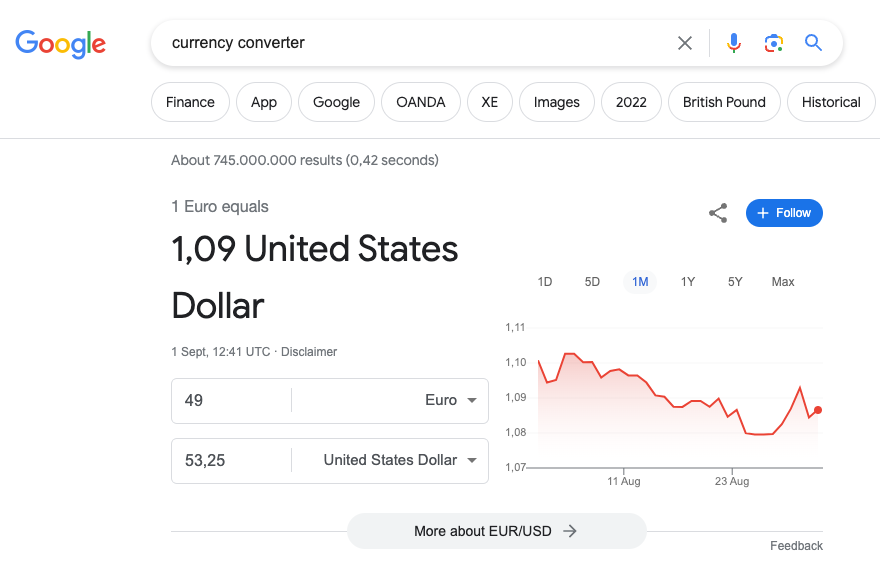
Task: Select the British Pound filter chip
Action: point(724,102)
